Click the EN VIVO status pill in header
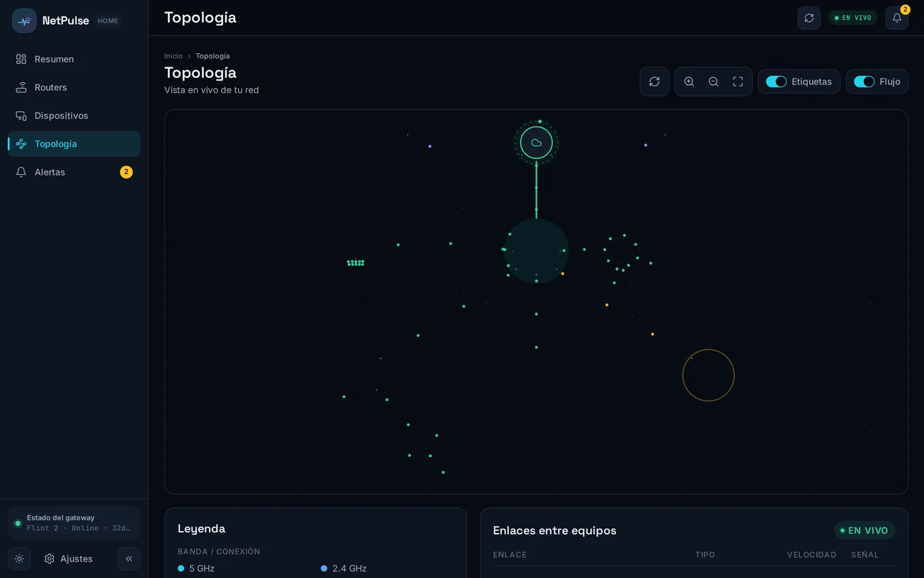Screen dimensions: 924x578 click(853, 18)
